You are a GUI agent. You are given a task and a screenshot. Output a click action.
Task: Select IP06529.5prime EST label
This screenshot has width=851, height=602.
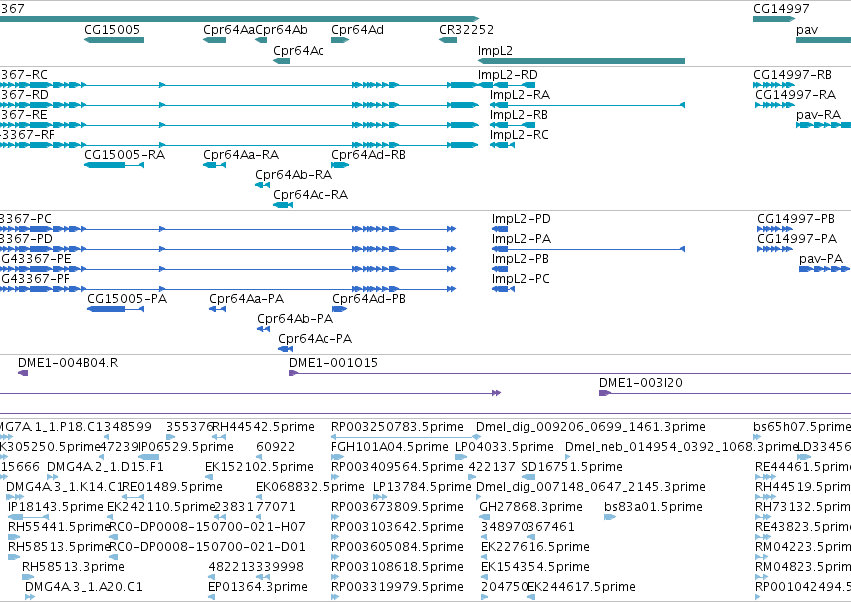pos(186,447)
